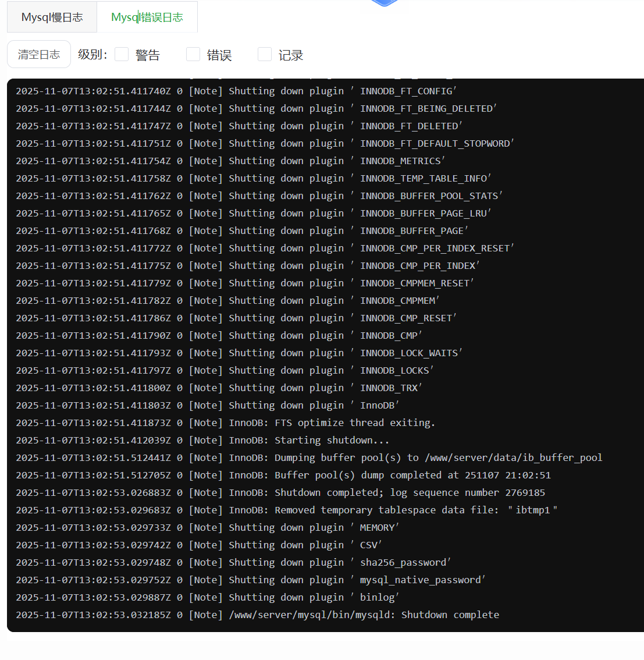Click Removed temporary tablespace ibtmp1 line
The width and height of the screenshot is (644, 660).
(x=287, y=510)
